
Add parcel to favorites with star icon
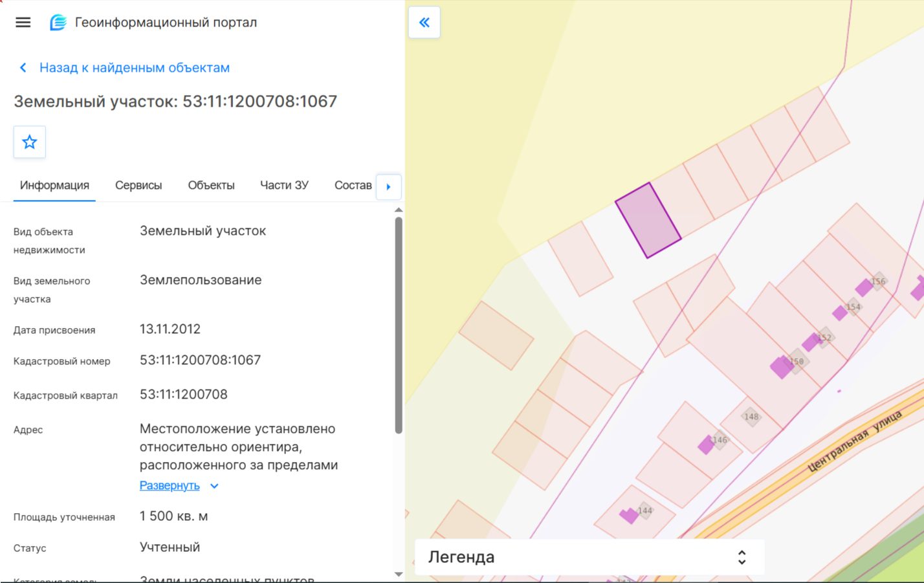pyautogui.click(x=30, y=142)
